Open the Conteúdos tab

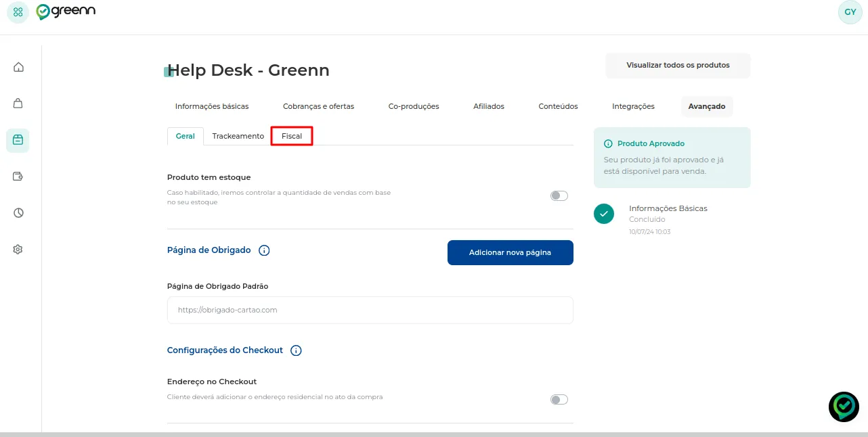559,106
